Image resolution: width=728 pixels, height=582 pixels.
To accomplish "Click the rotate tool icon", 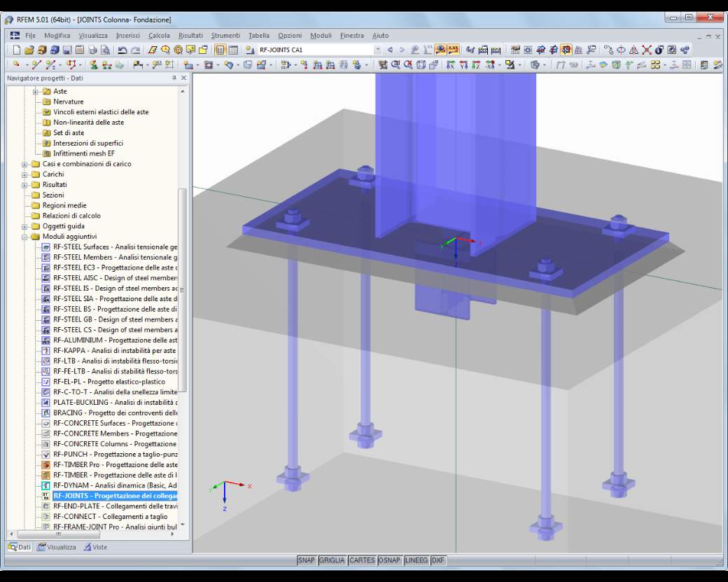I will [x=621, y=50].
